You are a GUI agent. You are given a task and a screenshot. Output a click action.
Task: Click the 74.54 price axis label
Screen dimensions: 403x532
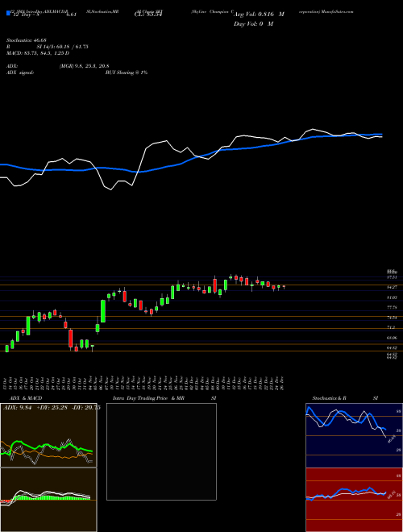click(392, 318)
